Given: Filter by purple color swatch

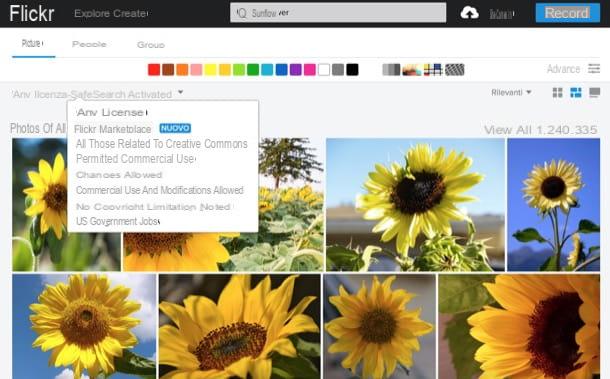Looking at the screenshot, I should [296, 70].
